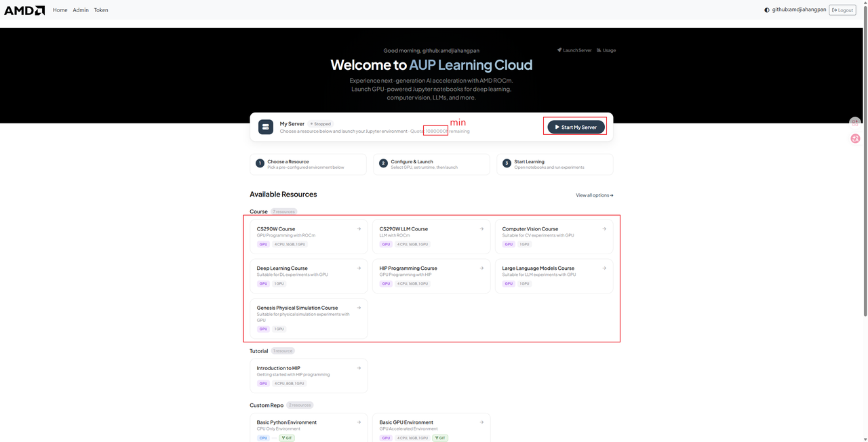
Task: Open Large Language Models Course arrow icon
Action: tap(604, 268)
